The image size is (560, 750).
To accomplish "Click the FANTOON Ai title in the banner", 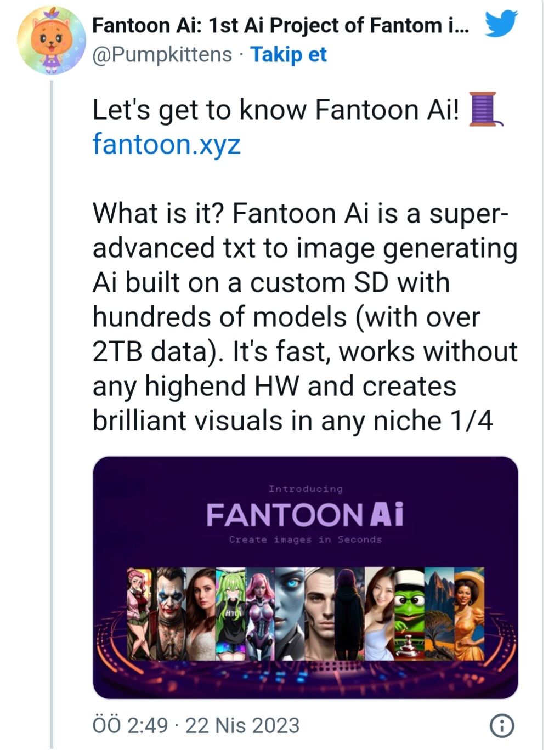I will point(306,514).
